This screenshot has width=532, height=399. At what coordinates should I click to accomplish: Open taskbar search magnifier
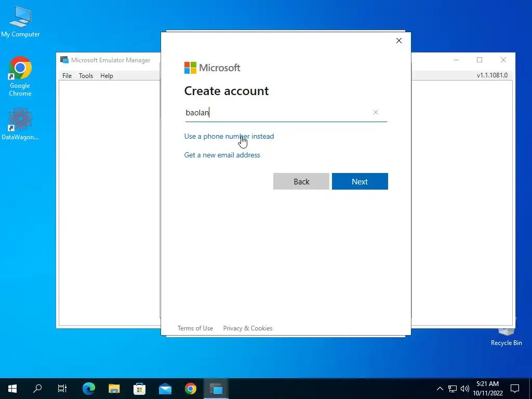tap(37, 389)
